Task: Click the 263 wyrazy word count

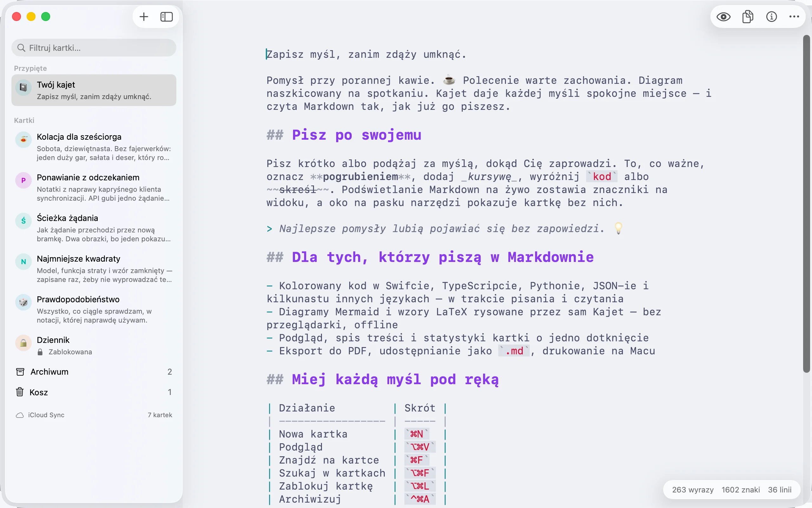Action: click(x=693, y=490)
